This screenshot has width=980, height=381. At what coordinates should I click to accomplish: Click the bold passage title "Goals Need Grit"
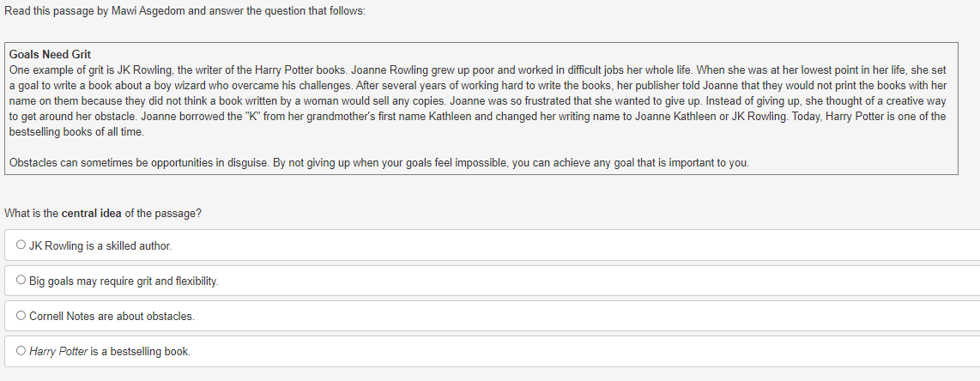pyautogui.click(x=50, y=54)
